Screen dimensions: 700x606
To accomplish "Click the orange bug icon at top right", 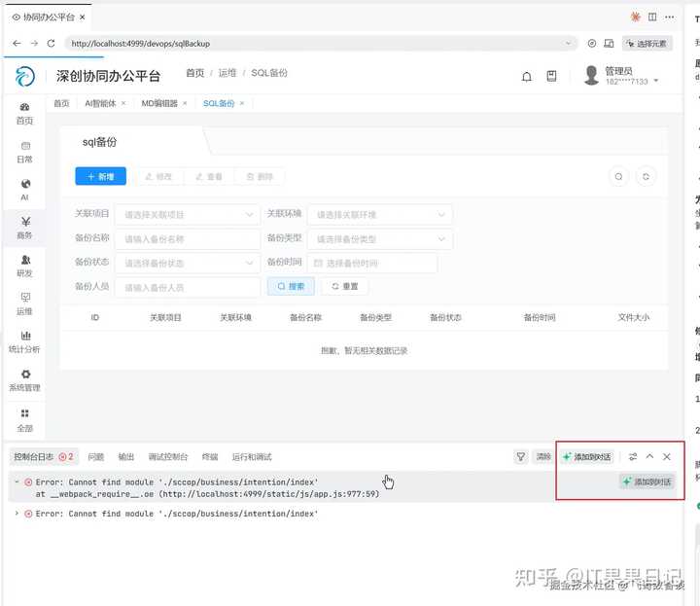I will (x=635, y=17).
